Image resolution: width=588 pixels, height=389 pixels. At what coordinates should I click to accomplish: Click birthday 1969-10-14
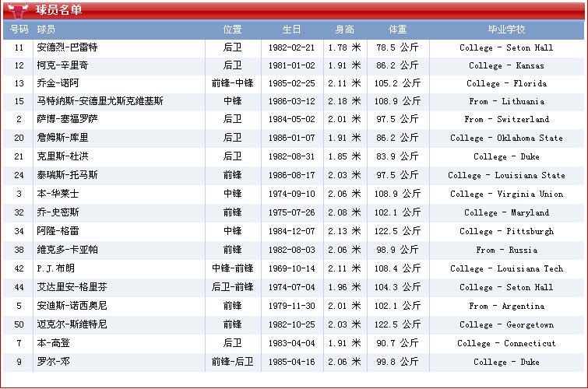coord(292,268)
